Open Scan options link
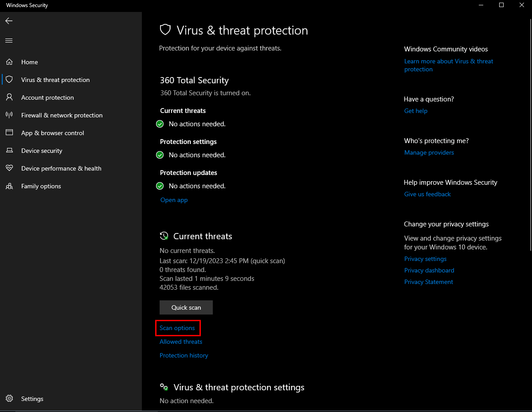This screenshot has width=532, height=412. tap(177, 328)
